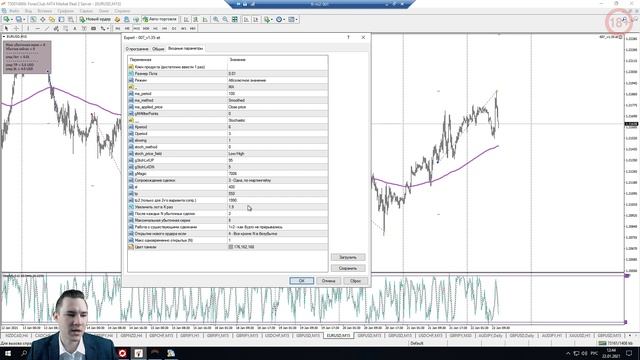The height and width of the screenshot is (360, 640).
Task: Open the Справка menu
Action: [x=121, y=11]
